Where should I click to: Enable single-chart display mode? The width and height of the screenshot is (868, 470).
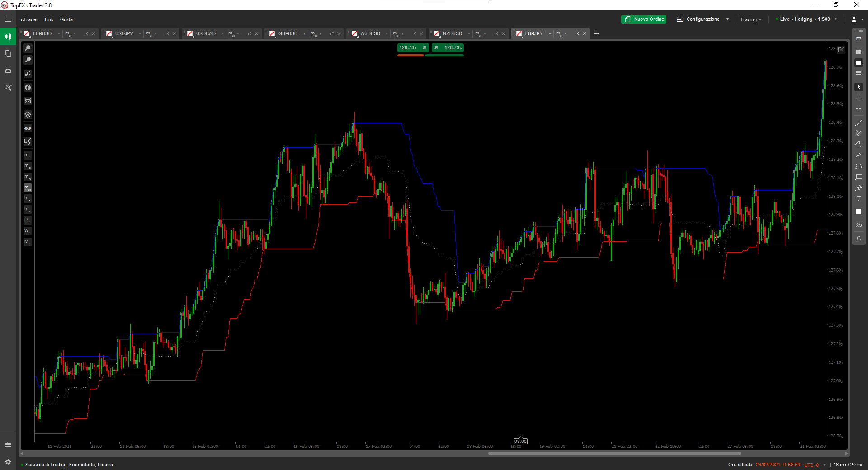(859, 62)
